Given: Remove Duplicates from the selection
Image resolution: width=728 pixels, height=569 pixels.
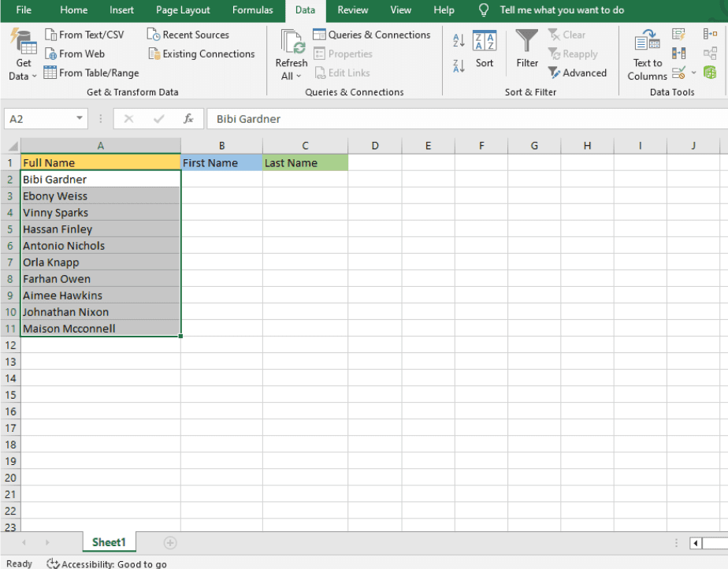Looking at the screenshot, I should coord(678,53).
